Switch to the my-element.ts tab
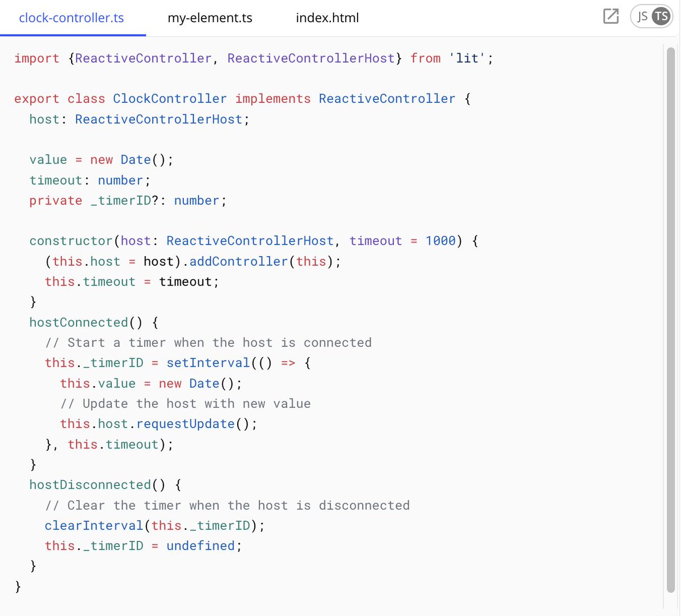The width and height of the screenshot is (681, 616). point(210,18)
